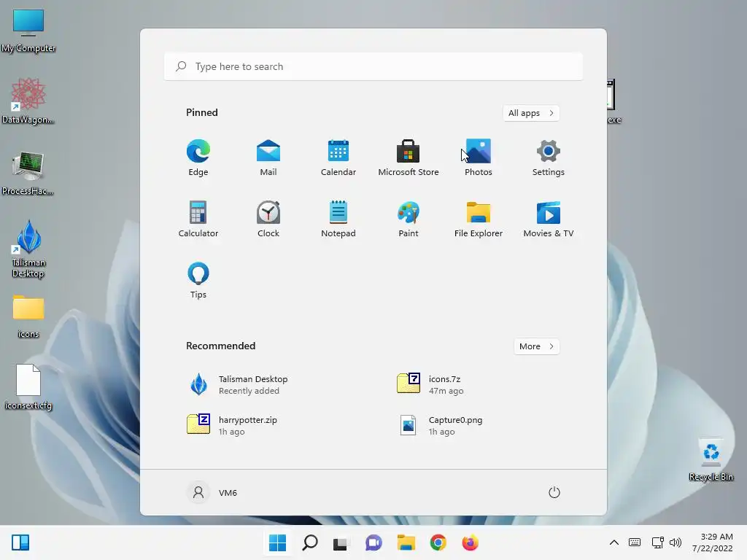Select iconsext.cfg file on desktop

[x=28, y=387]
